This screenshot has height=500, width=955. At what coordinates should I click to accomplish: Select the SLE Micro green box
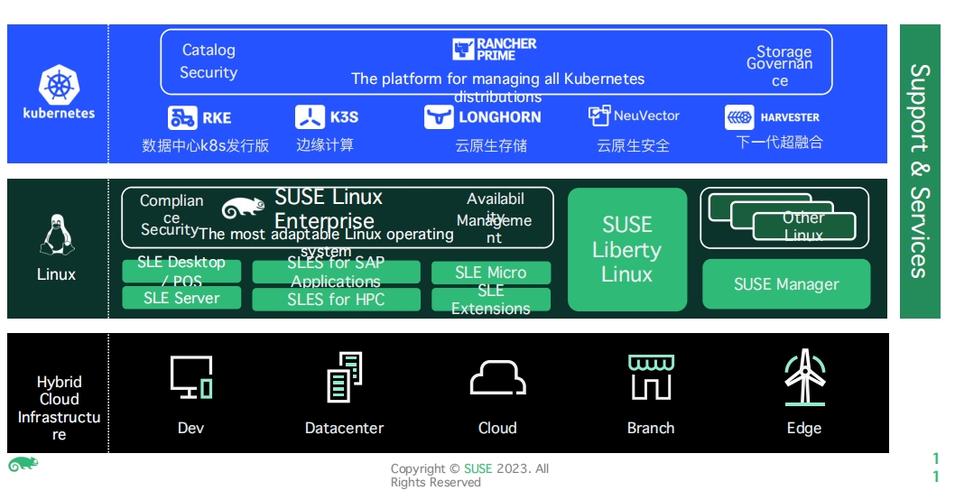490,272
